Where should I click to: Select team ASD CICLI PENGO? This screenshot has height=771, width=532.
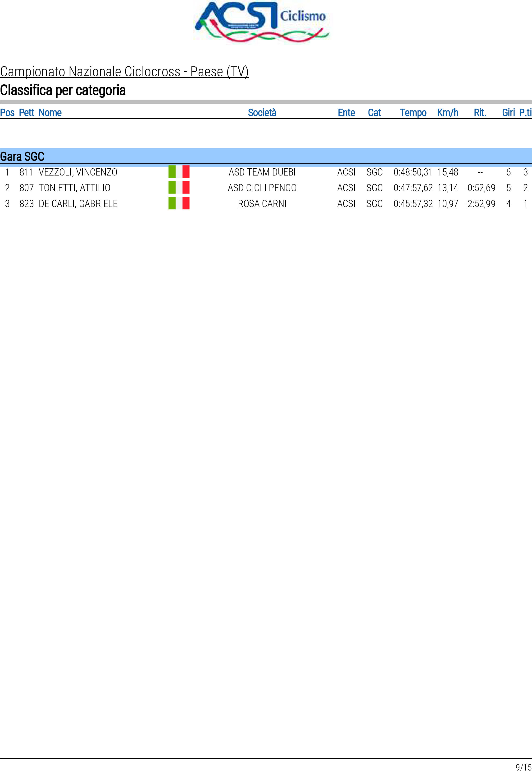pyautogui.click(x=262, y=188)
